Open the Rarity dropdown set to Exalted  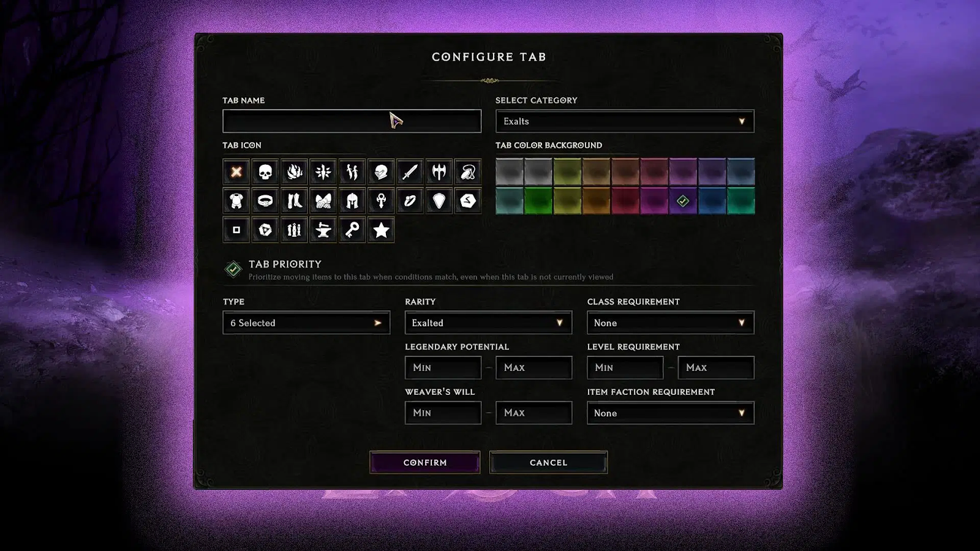(x=488, y=323)
